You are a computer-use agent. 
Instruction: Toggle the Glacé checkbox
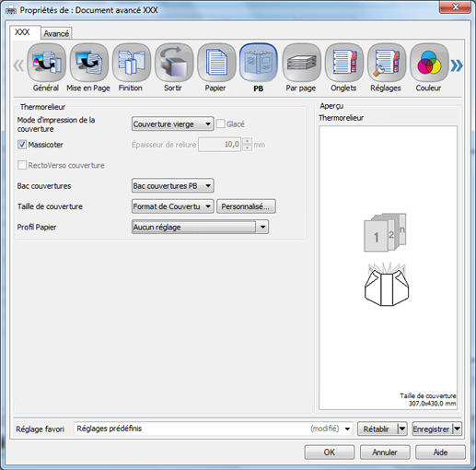[x=220, y=123]
